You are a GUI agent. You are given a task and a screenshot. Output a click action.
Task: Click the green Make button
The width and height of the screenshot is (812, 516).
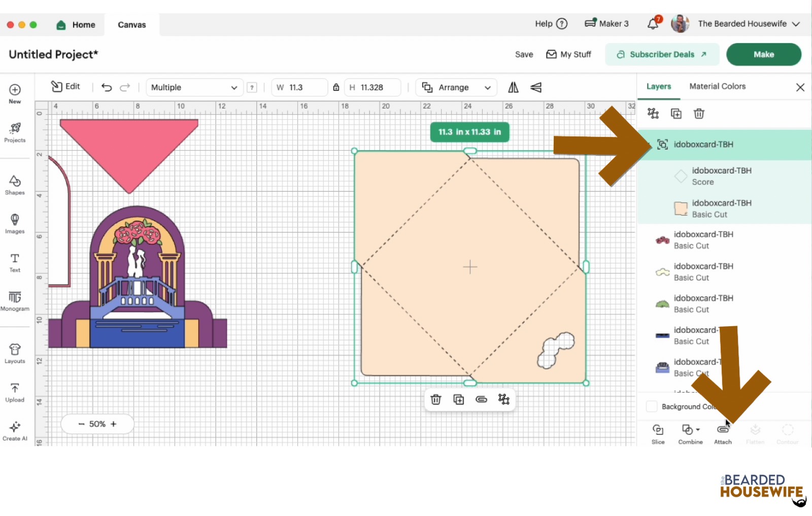coord(763,54)
